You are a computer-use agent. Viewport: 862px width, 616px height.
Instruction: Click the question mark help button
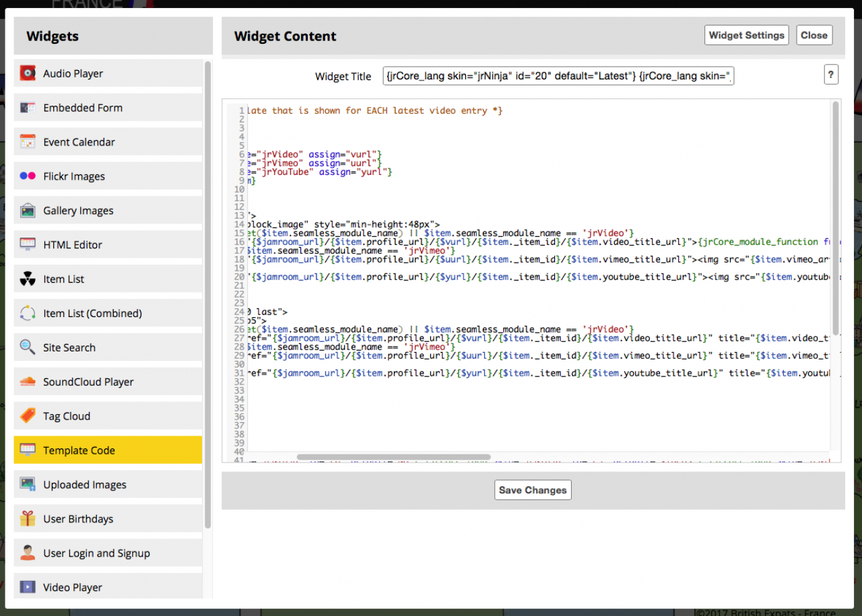tap(831, 75)
